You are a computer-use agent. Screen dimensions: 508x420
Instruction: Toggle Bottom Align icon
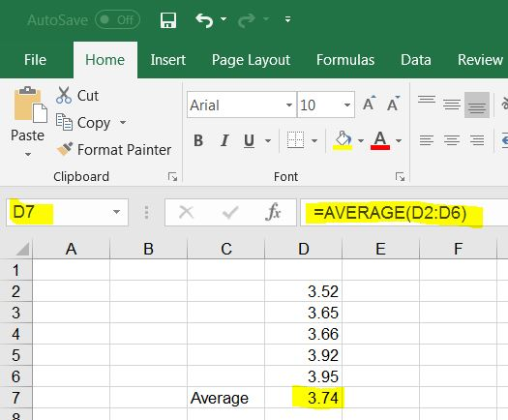pos(477,105)
